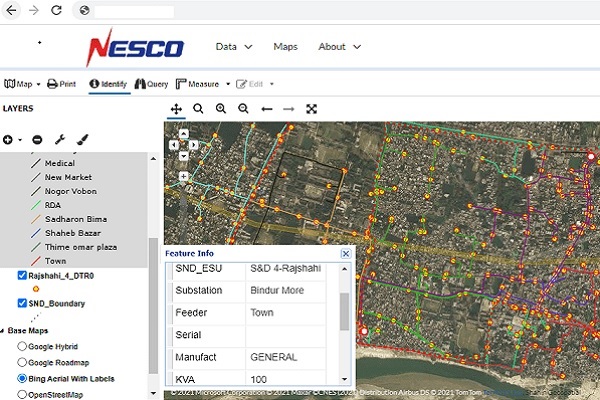The width and height of the screenshot is (600, 400).
Task: Zoom to full map extent
Action: click(x=311, y=109)
